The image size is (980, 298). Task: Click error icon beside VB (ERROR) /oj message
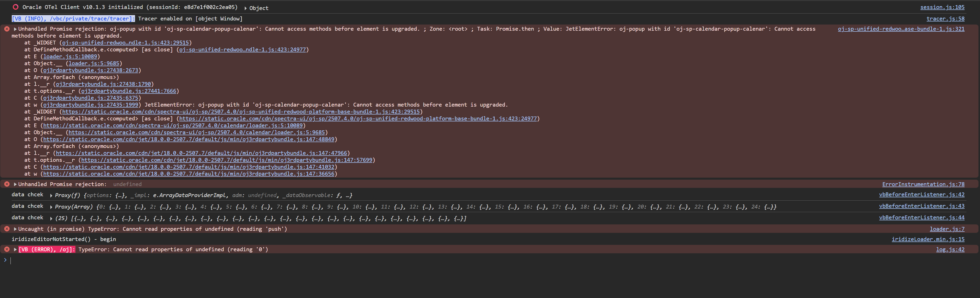pyautogui.click(x=7, y=249)
